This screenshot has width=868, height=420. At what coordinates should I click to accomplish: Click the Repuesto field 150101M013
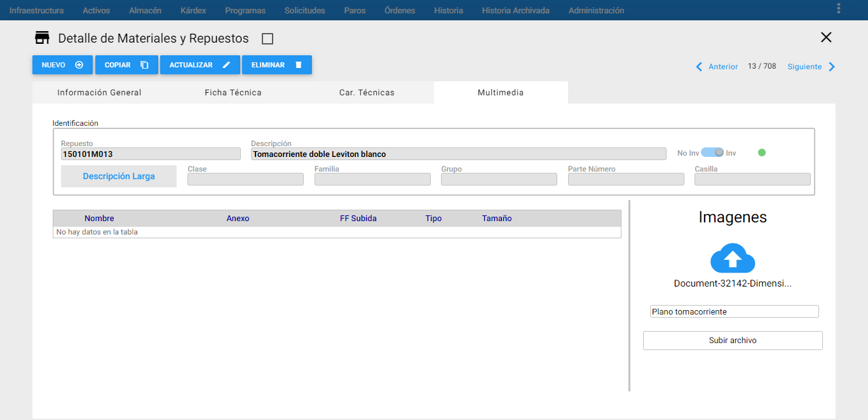pyautogui.click(x=151, y=154)
